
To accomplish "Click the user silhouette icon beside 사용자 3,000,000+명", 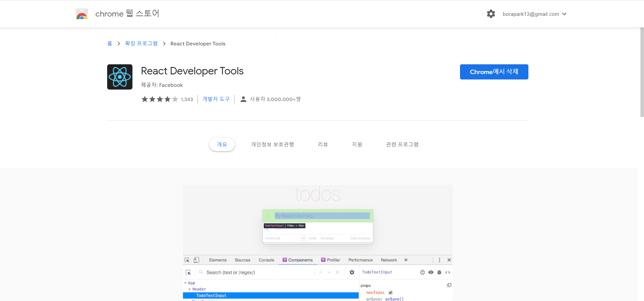I will pyautogui.click(x=243, y=99).
